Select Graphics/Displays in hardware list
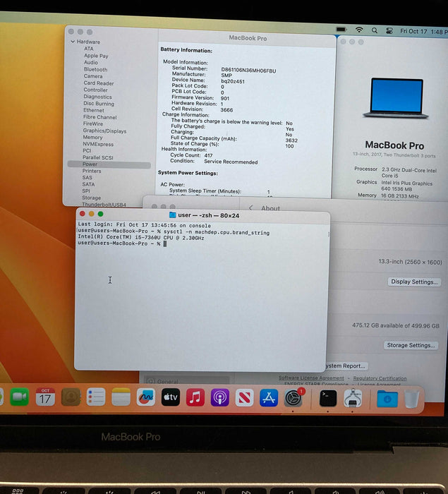This screenshot has width=448, height=494. (104, 131)
